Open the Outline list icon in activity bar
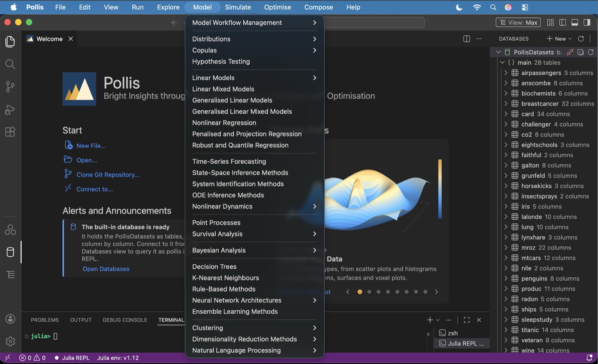Screen dimensions: 598x364 pos(10,274)
